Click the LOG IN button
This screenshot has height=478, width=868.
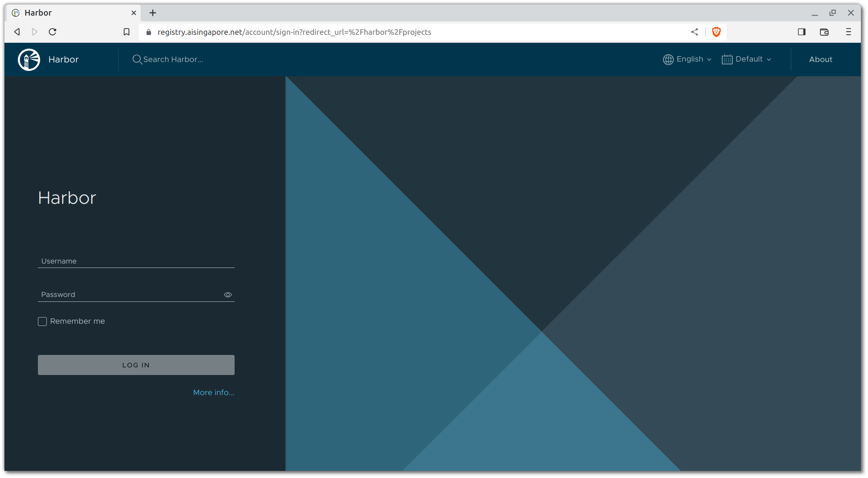(x=136, y=365)
